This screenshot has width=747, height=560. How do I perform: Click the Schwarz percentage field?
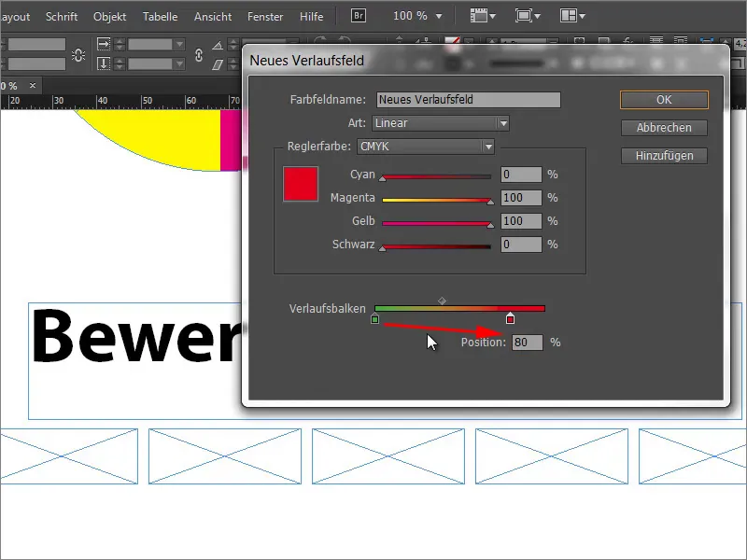[x=521, y=245]
